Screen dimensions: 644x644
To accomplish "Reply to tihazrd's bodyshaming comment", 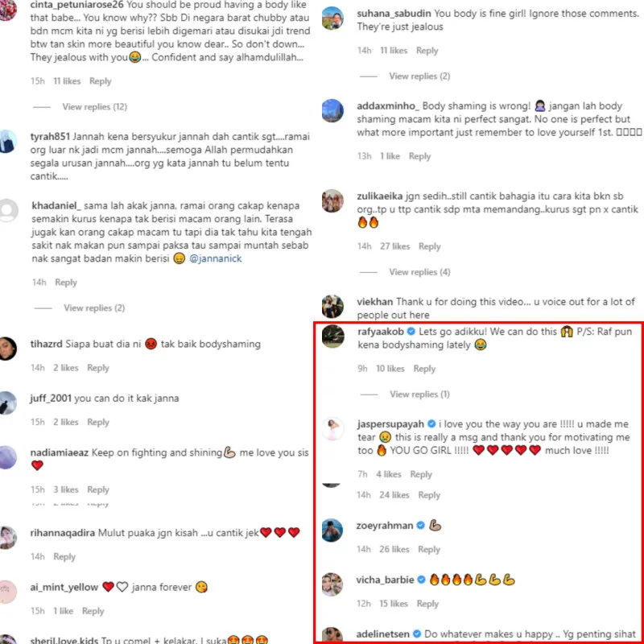I will pyautogui.click(x=97, y=368).
